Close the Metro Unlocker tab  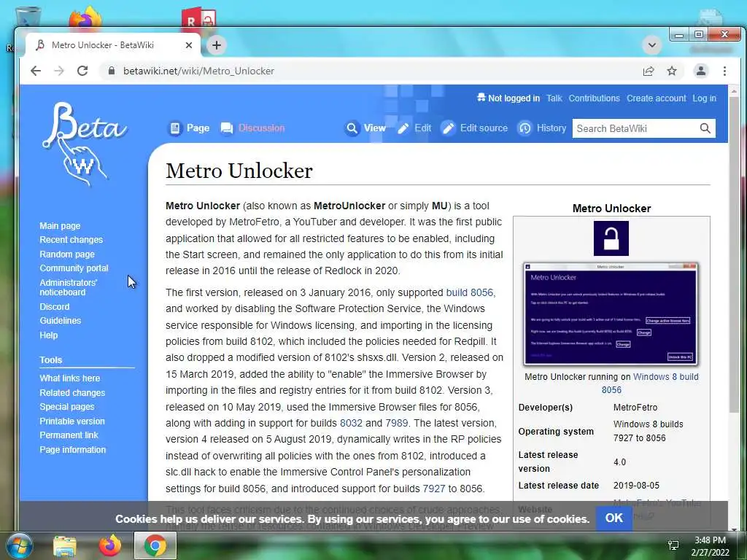click(x=189, y=45)
